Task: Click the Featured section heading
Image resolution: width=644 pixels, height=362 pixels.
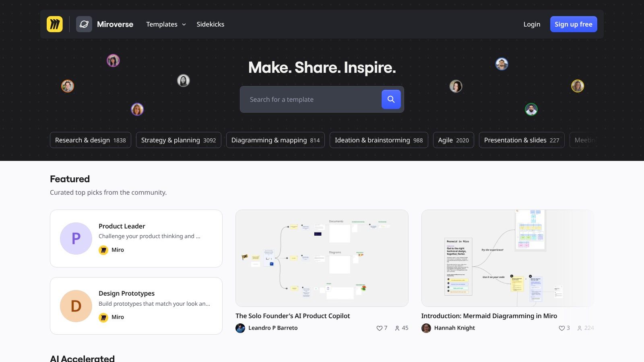Action: click(x=70, y=179)
